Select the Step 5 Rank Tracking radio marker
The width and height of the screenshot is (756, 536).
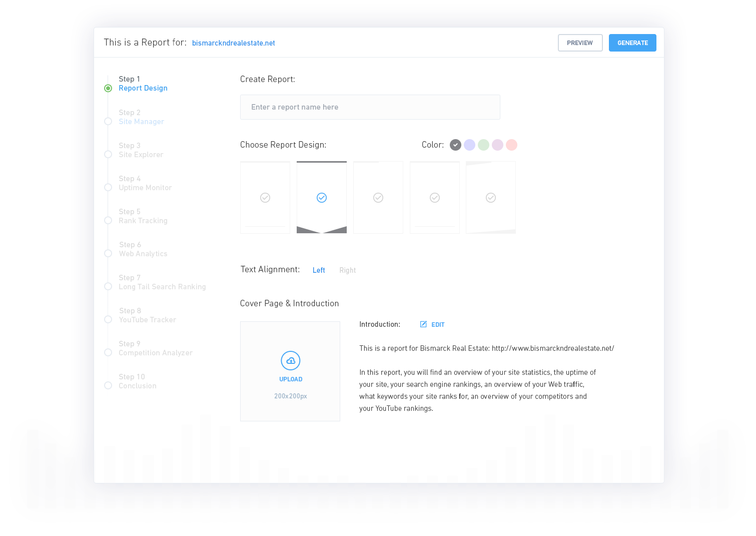pyautogui.click(x=108, y=221)
